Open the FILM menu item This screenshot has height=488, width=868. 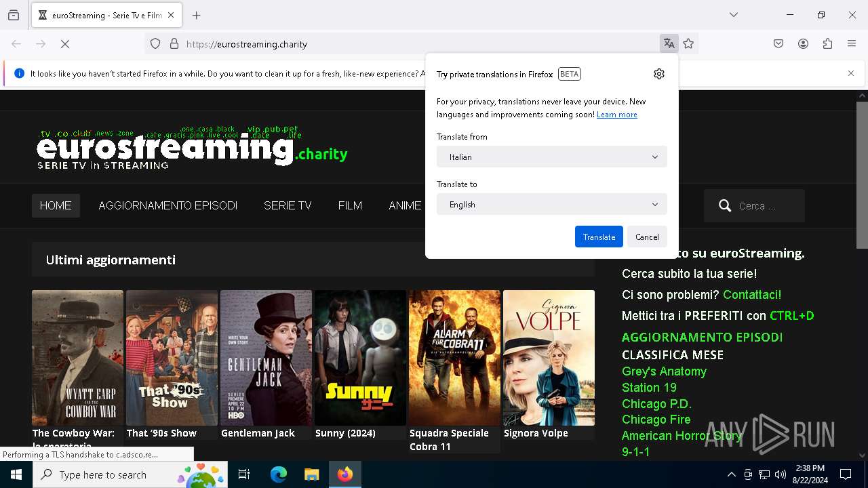point(350,205)
